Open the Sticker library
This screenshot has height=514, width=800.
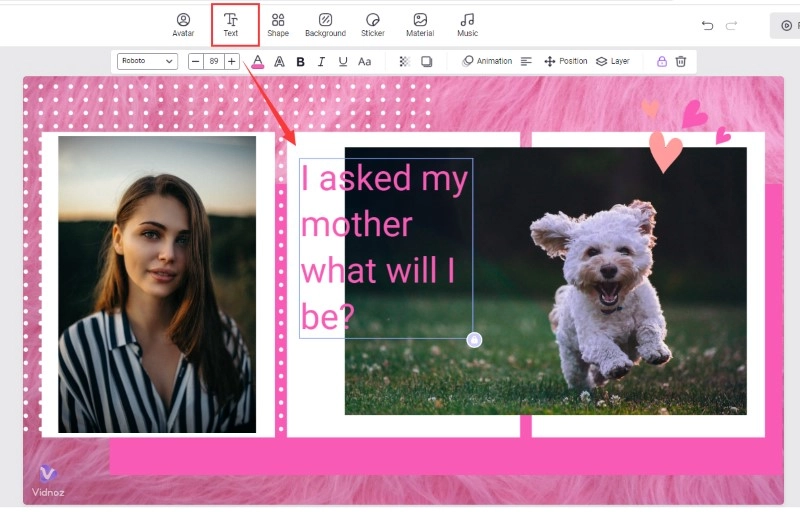point(373,25)
